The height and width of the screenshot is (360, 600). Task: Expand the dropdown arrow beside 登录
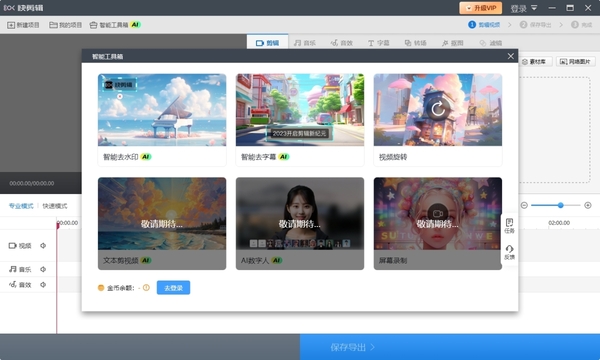click(534, 8)
